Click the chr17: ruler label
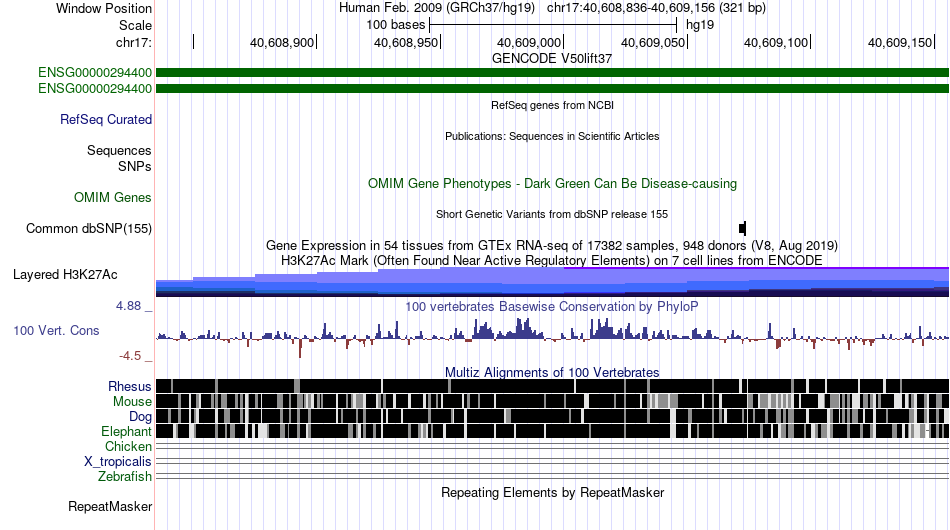Image resolution: width=950 pixels, height=530 pixels. [x=133, y=42]
